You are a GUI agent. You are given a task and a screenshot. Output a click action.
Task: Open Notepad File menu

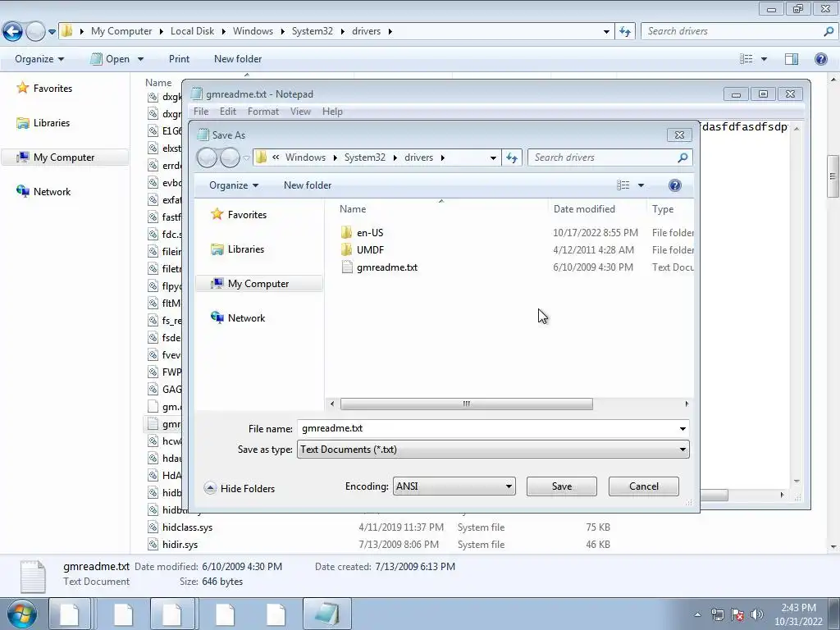click(201, 112)
